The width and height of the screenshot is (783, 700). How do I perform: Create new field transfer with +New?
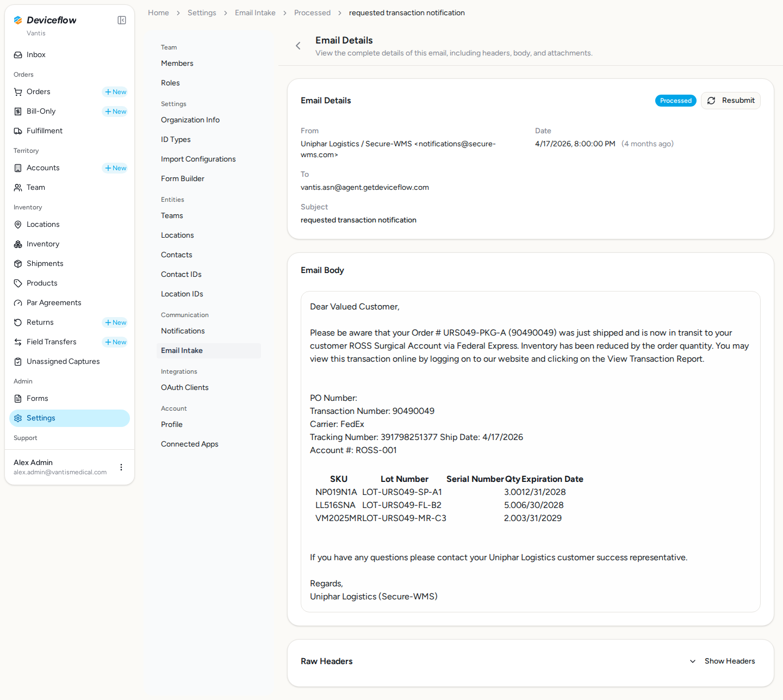(115, 342)
